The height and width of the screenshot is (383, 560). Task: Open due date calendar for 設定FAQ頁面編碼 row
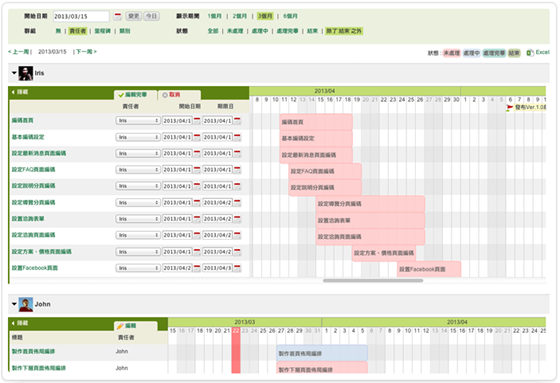pos(237,170)
